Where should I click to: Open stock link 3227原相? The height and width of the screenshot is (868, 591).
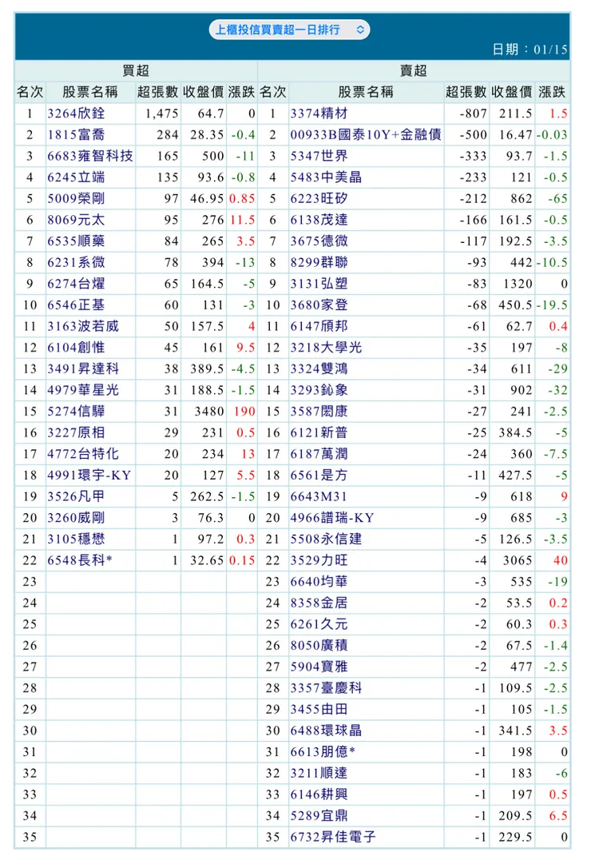[76, 433]
